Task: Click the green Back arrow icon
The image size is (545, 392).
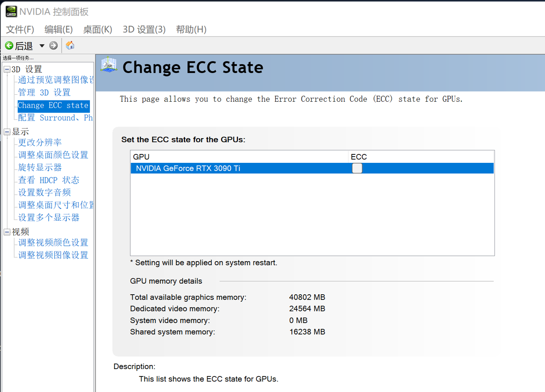Action: pyautogui.click(x=9, y=46)
